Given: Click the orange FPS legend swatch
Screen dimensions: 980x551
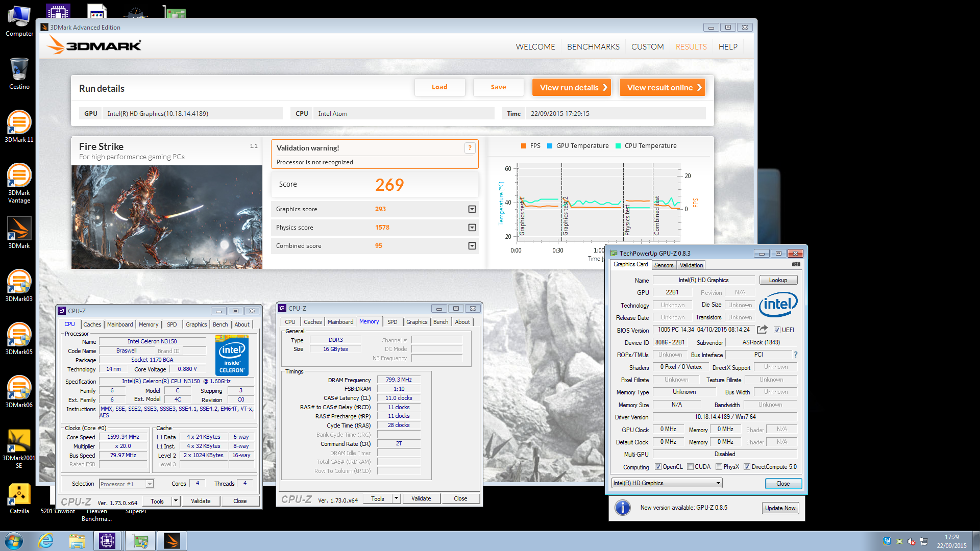Looking at the screenshot, I should pos(523,146).
